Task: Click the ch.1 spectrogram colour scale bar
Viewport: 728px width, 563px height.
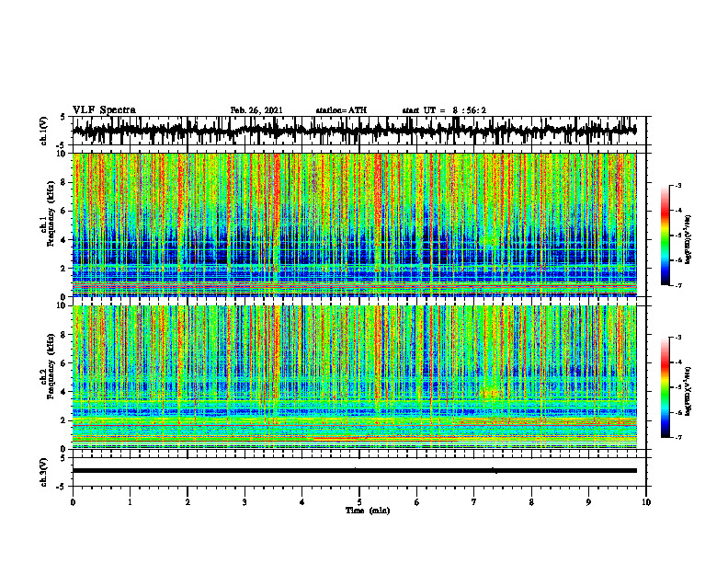Action: pyautogui.click(x=665, y=236)
